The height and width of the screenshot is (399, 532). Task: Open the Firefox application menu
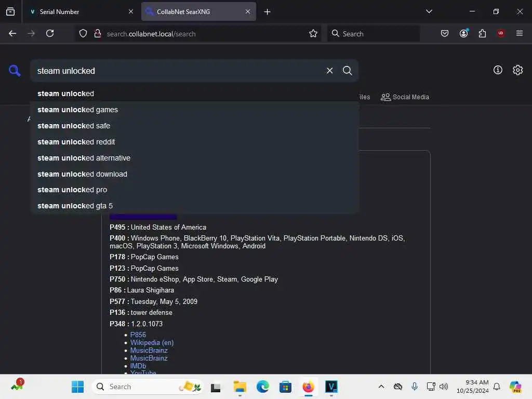click(519, 33)
